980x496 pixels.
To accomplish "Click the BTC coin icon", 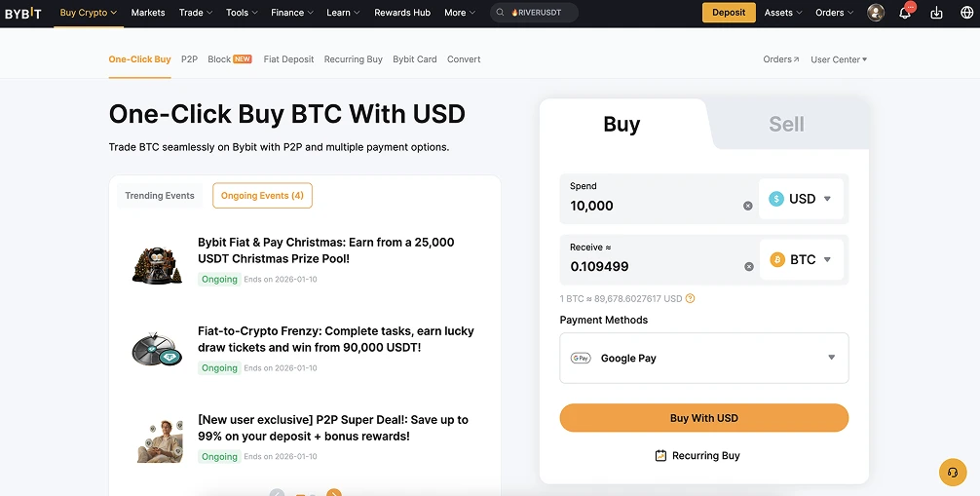I will pyautogui.click(x=777, y=259).
